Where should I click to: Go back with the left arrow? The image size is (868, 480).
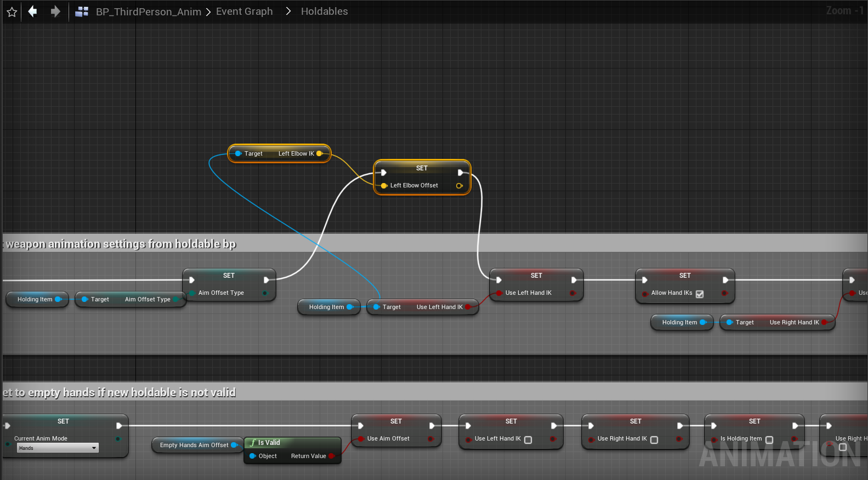coord(33,12)
